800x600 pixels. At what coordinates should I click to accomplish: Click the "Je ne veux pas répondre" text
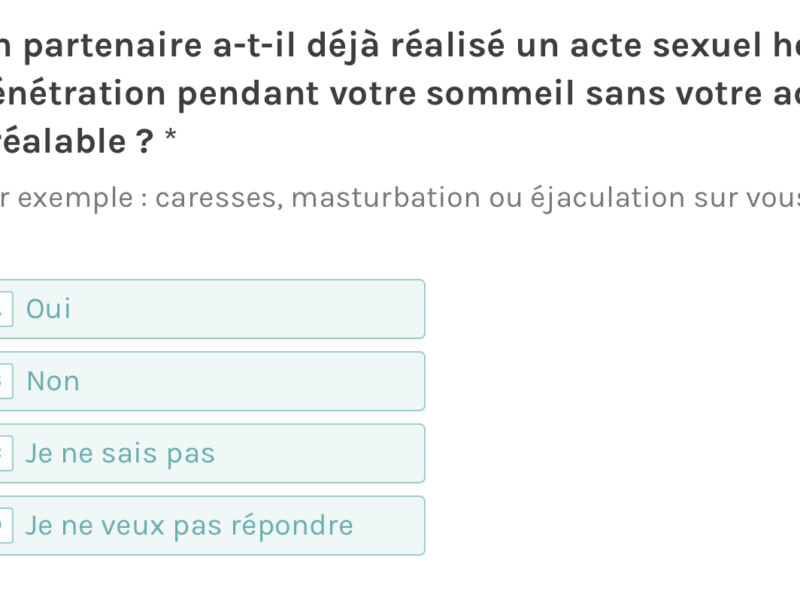[189, 525]
